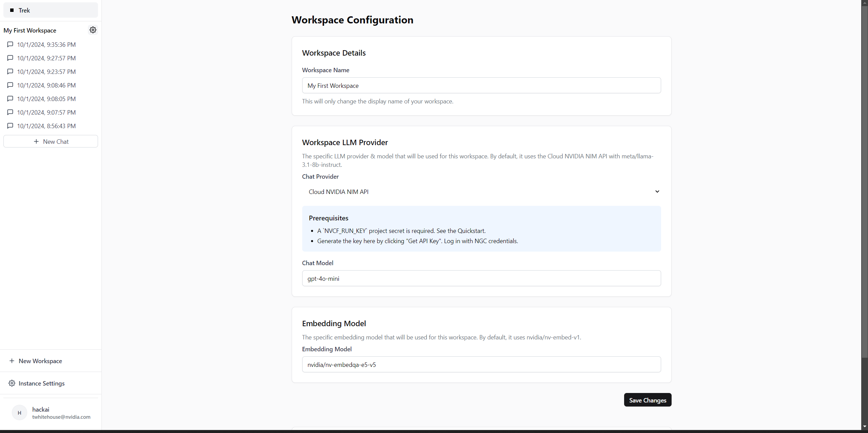This screenshot has width=868, height=433.
Task: Click the plus icon beside New Workspace
Action: point(12,361)
